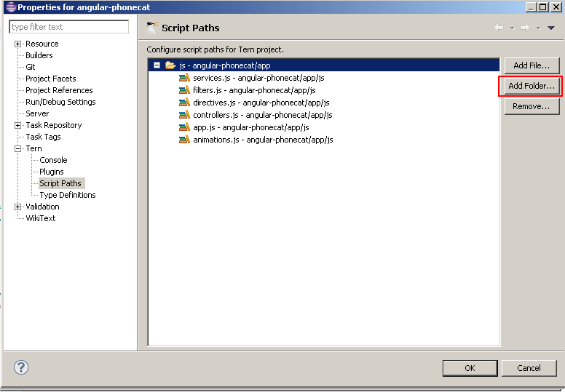The image size is (565, 392).
Task: Click the controllers.js file icon
Action: (184, 115)
